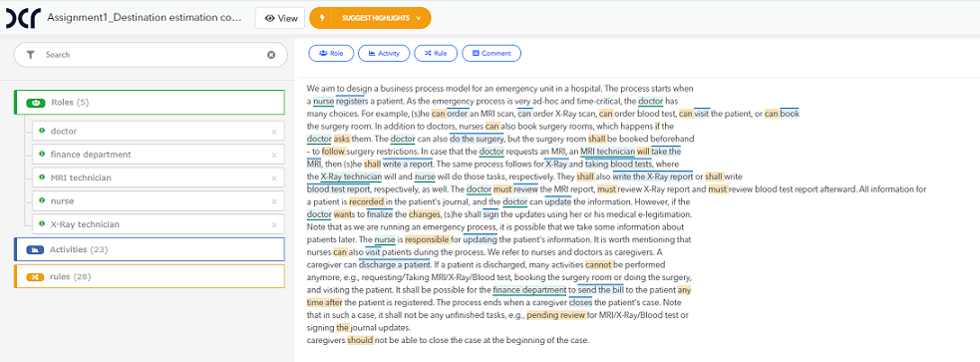Clear the search field with X icon
This screenshot has width=980, height=362.
[271, 55]
